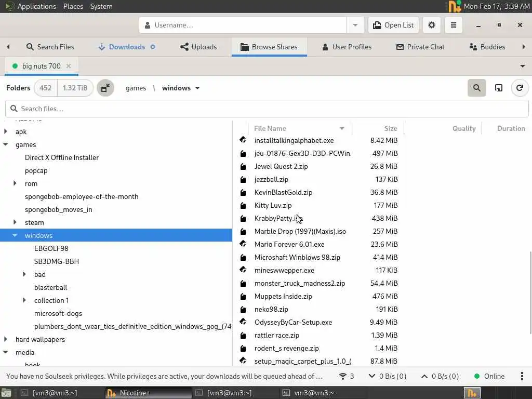Click the Search files field
Image resolution: width=532 pixels, height=399 pixels.
click(267, 109)
